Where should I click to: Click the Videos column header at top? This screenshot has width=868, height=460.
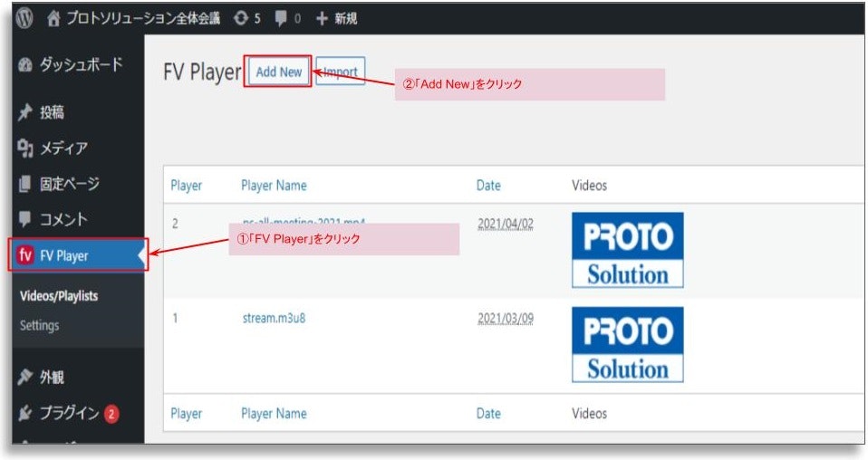(590, 186)
